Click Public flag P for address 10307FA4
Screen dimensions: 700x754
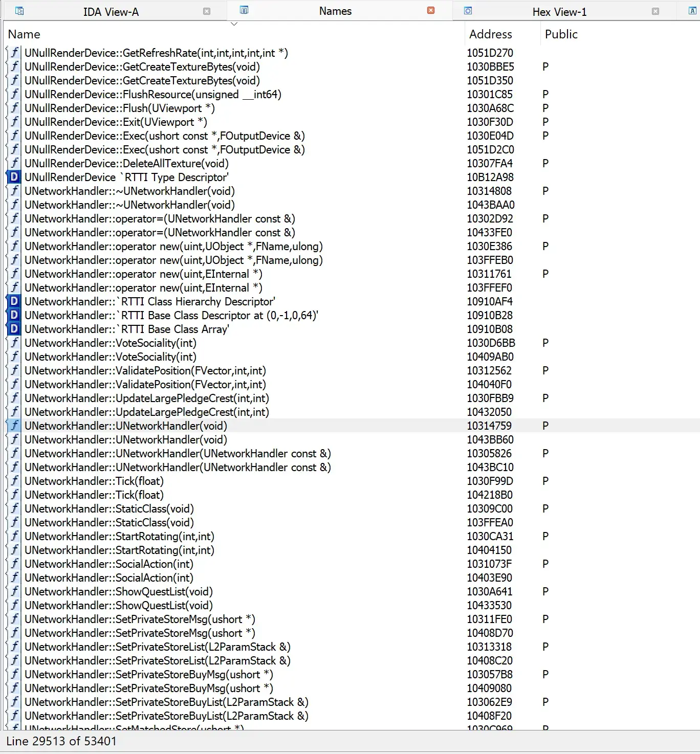click(x=545, y=163)
